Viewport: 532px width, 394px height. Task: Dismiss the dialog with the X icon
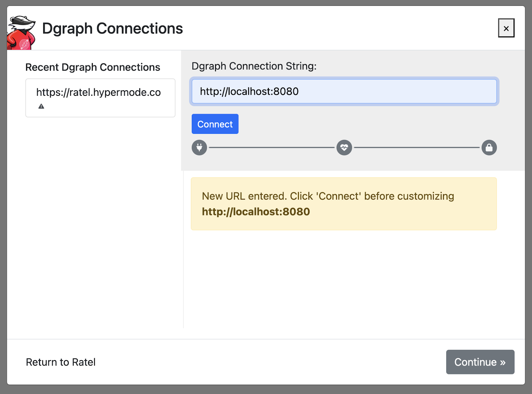click(x=506, y=28)
